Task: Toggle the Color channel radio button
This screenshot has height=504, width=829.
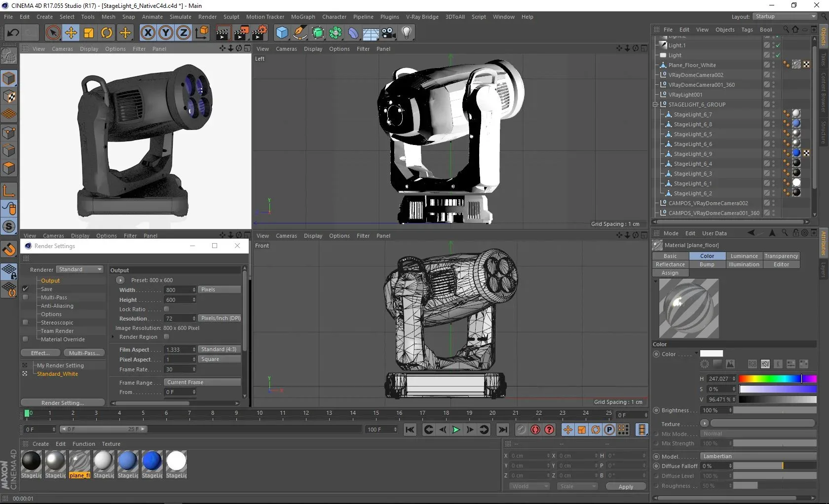Action: click(656, 354)
